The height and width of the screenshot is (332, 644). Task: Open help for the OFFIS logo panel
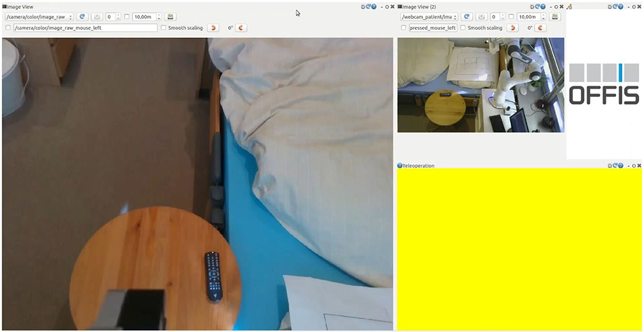(x=621, y=7)
